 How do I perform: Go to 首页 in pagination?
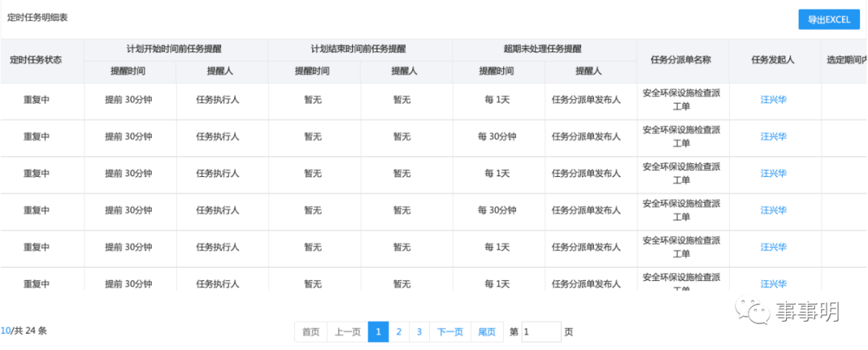tap(310, 331)
